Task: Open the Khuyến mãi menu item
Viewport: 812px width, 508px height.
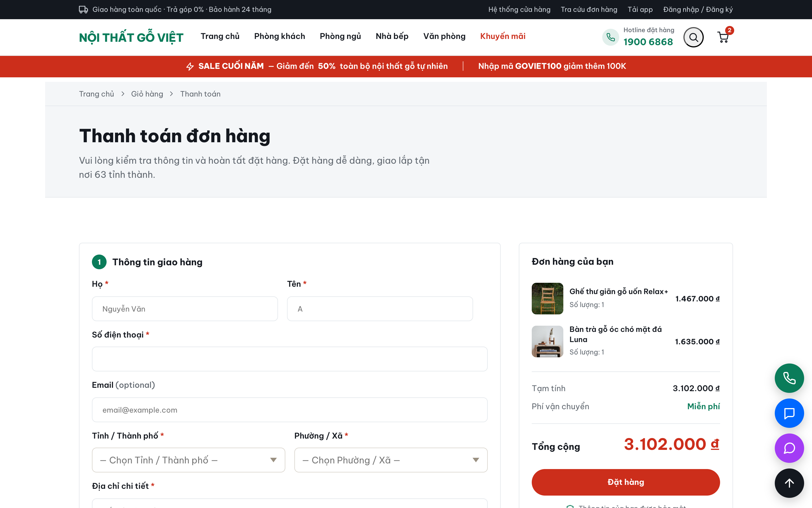Action: point(503,36)
